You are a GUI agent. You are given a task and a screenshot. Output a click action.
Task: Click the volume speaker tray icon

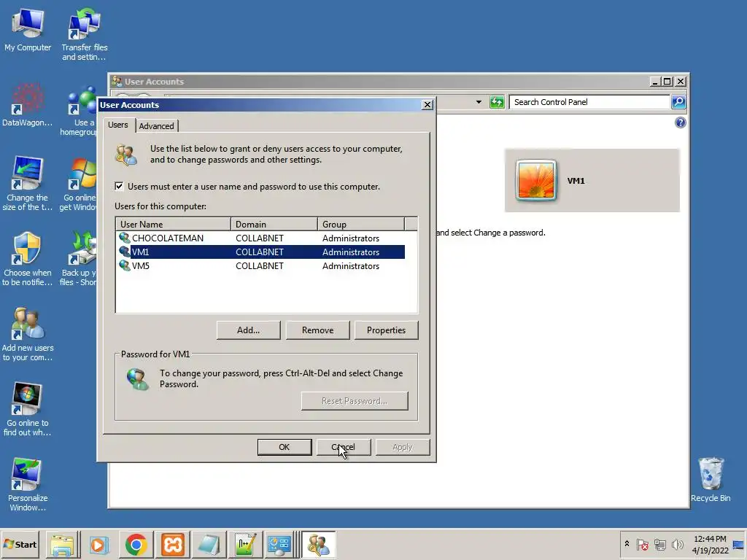pos(677,544)
